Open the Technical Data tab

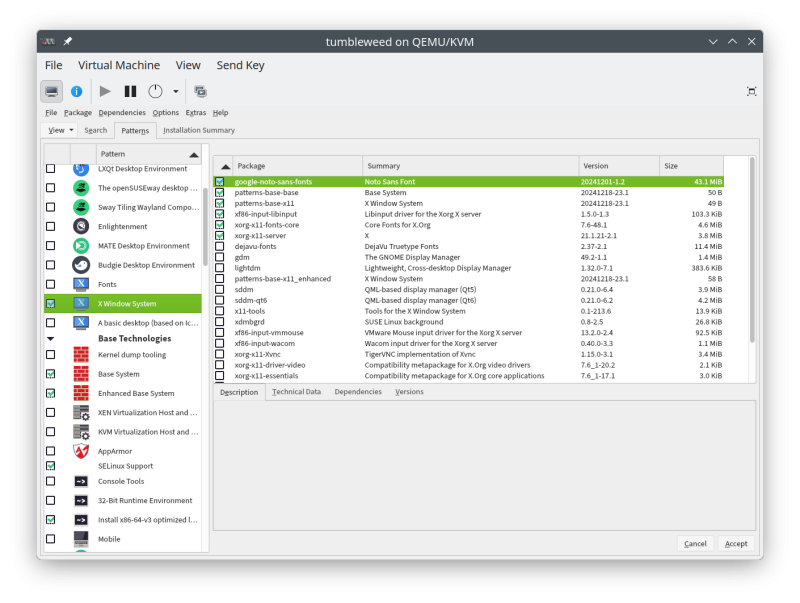point(296,392)
